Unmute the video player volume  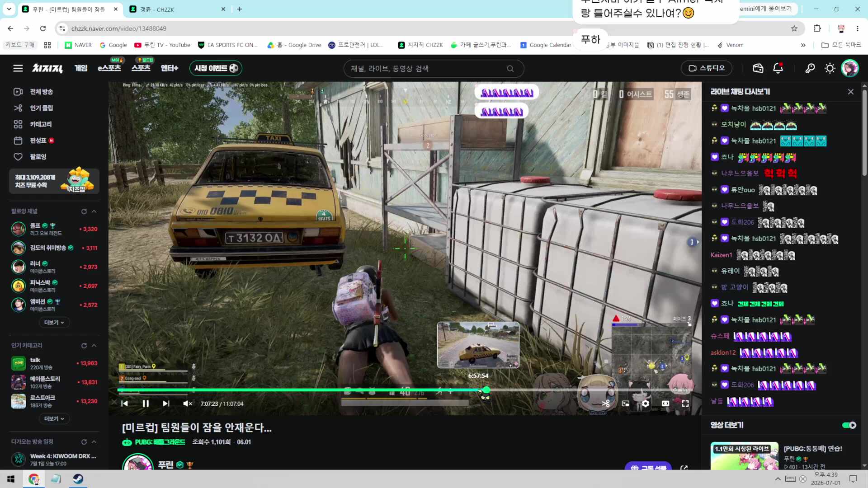tap(187, 404)
